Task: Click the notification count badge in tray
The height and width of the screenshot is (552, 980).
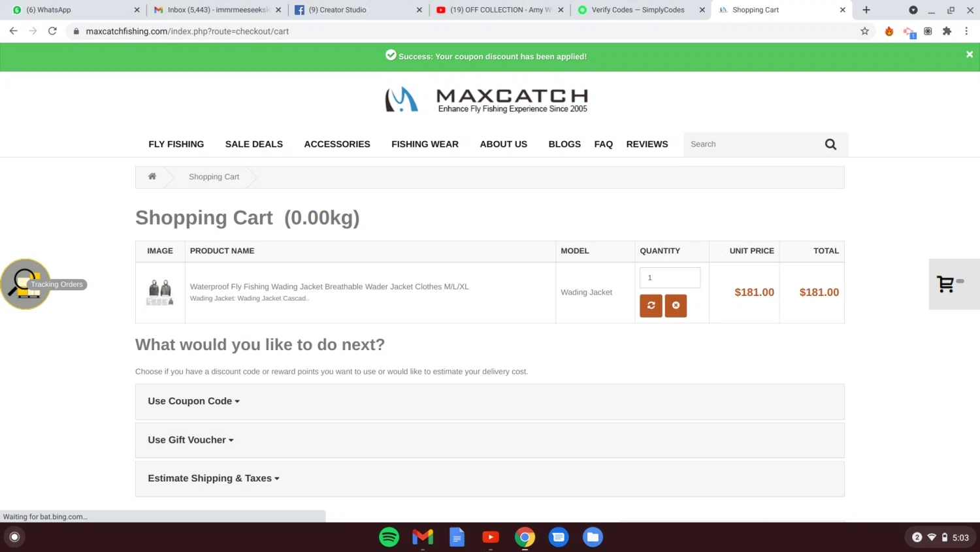Action: (x=917, y=538)
